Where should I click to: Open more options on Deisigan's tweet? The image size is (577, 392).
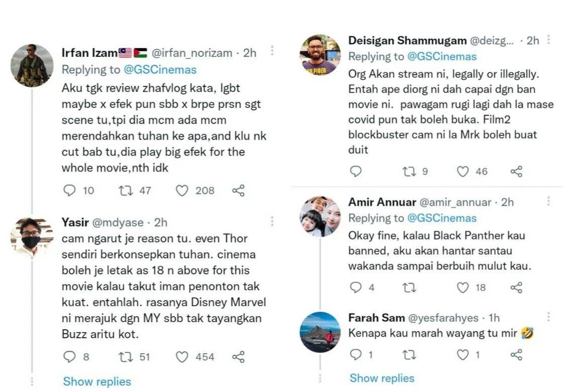[x=548, y=39]
